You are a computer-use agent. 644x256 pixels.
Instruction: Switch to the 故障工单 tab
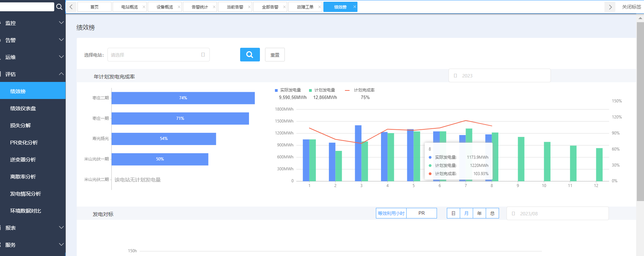[x=305, y=7]
